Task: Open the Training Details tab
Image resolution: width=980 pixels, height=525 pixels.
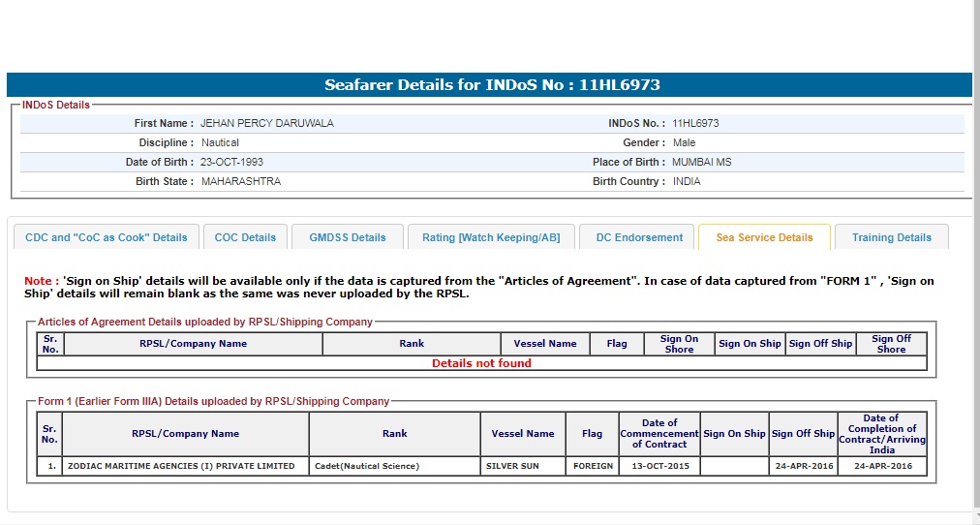Action: 891,237
